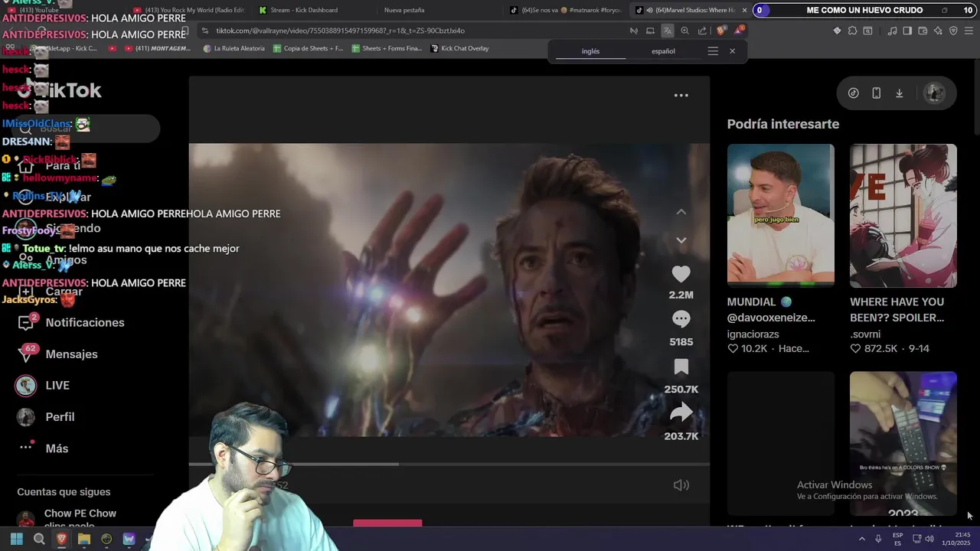Click the share page icon in address bar
The image size is (980, 551).
pos(702,31)
